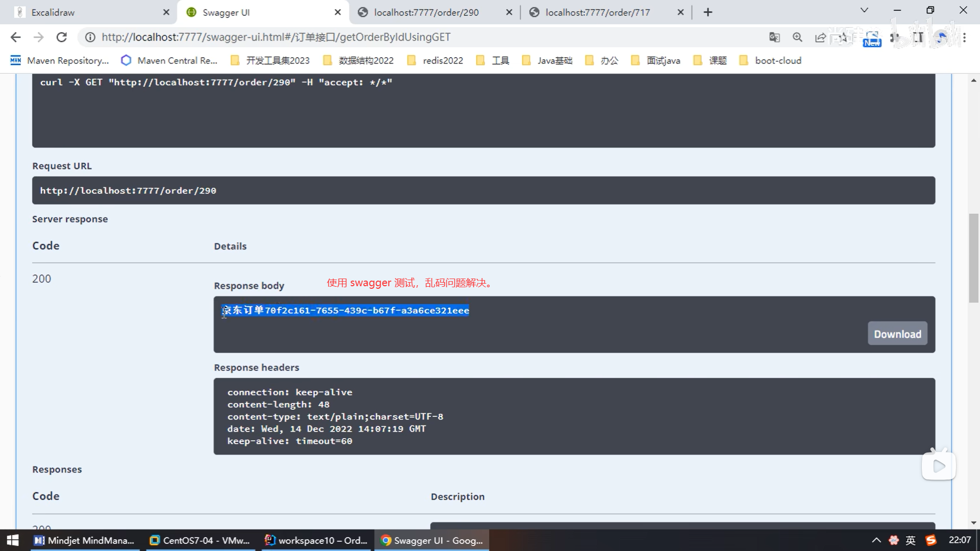980x551 pixels.
Task: Open the Windows Start menu
Action: click(x=12, y=540)
